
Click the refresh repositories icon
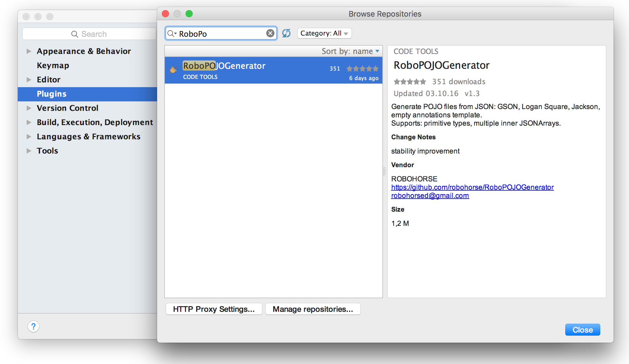point(286,33)
